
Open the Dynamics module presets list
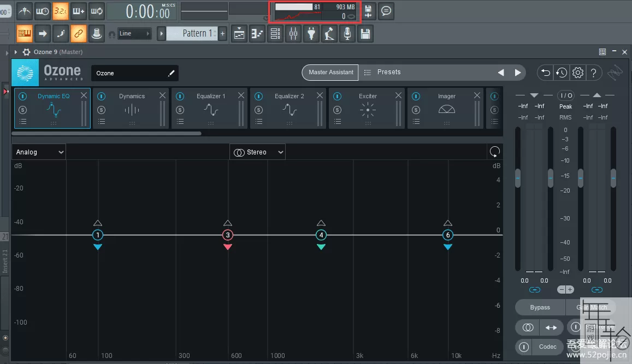102,121
